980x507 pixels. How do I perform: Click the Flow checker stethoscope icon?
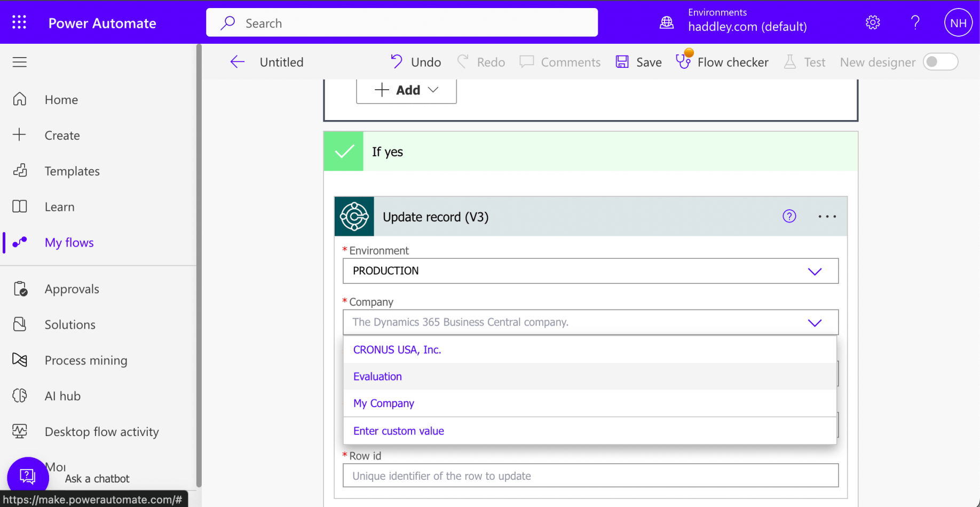click(684, 60)
